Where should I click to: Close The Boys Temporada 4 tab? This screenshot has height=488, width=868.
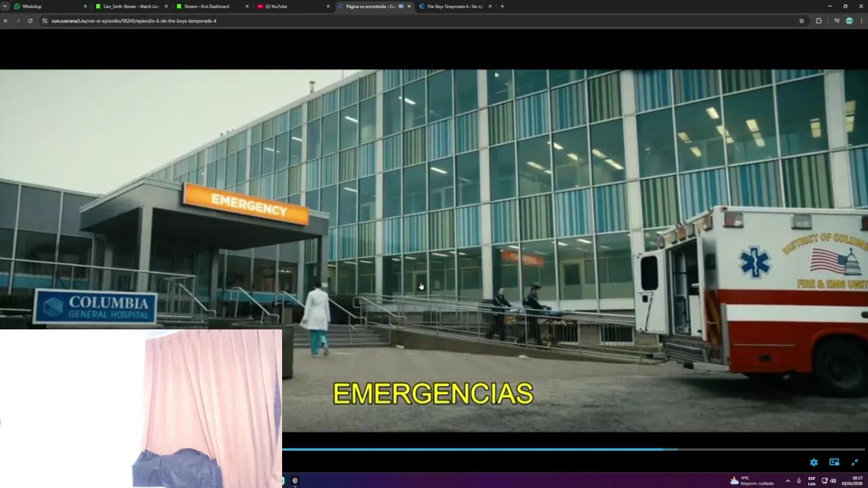pos(490,6)
